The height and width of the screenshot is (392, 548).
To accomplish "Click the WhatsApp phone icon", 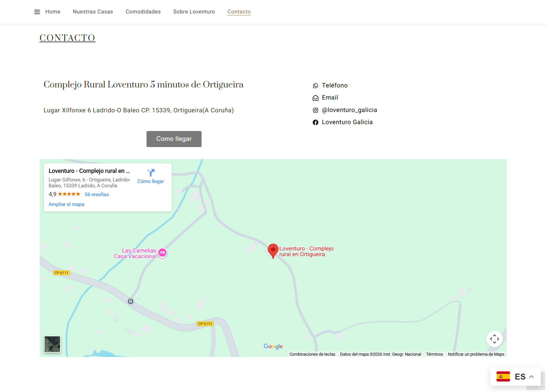I will coord(315,86).
